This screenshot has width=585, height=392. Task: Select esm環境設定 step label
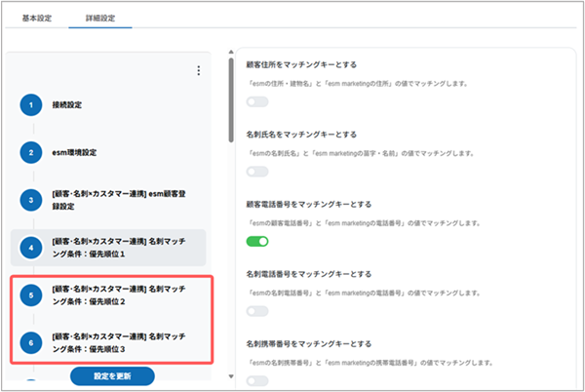[x=74, y=152]
